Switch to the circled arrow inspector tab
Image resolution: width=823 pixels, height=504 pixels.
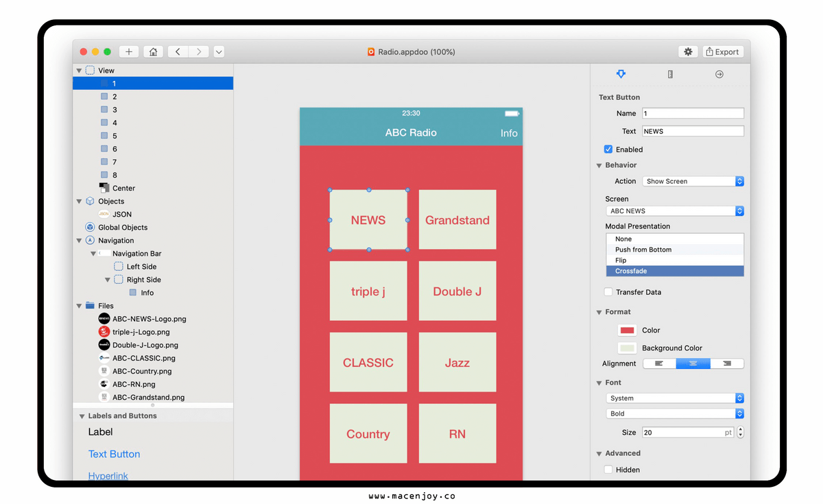pos(719,74)
